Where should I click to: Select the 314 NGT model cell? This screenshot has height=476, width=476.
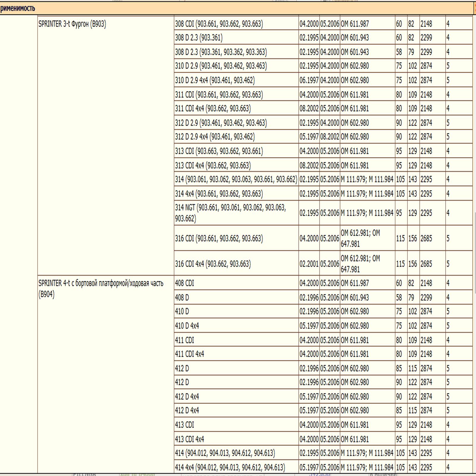pyautogui.click(x=231, y=213)
